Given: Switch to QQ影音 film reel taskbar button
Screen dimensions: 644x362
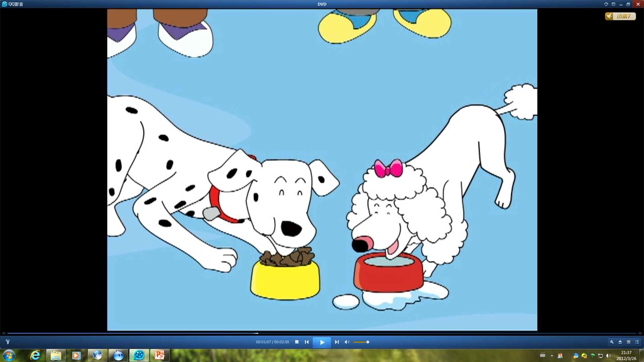Looking at the screenshot, I should coord(139,355).
